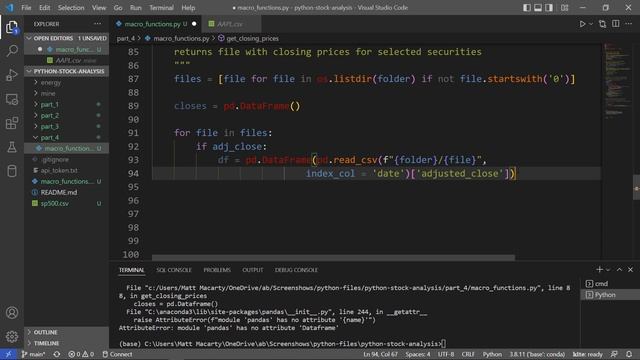The height and width of the screenshot is (360, 640).
Task: Open notifications bell in status bar
Action: [x=629, y=354]
